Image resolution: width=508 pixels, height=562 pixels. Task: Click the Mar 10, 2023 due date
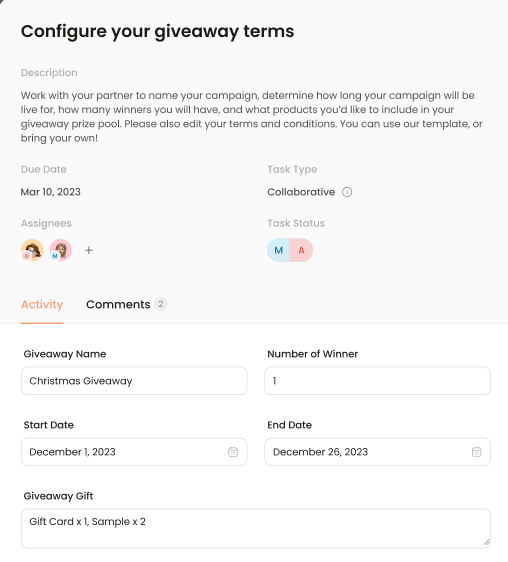[x=51, y=192]
